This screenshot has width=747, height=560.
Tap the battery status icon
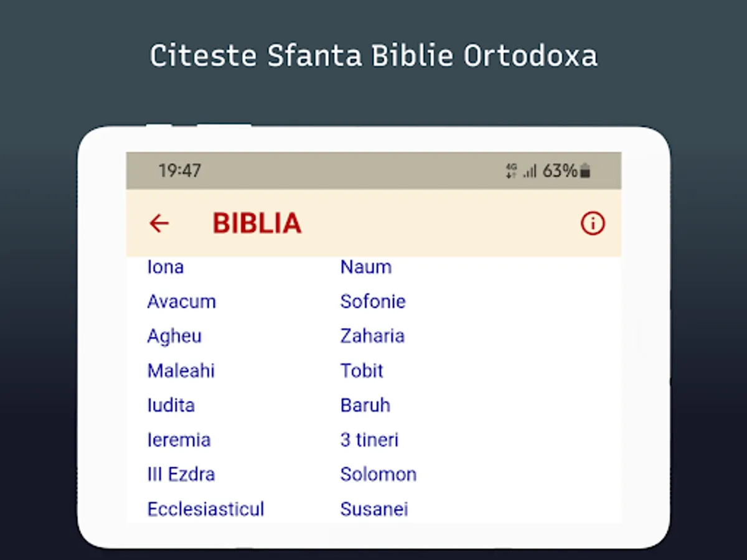(x=585, y=171)
